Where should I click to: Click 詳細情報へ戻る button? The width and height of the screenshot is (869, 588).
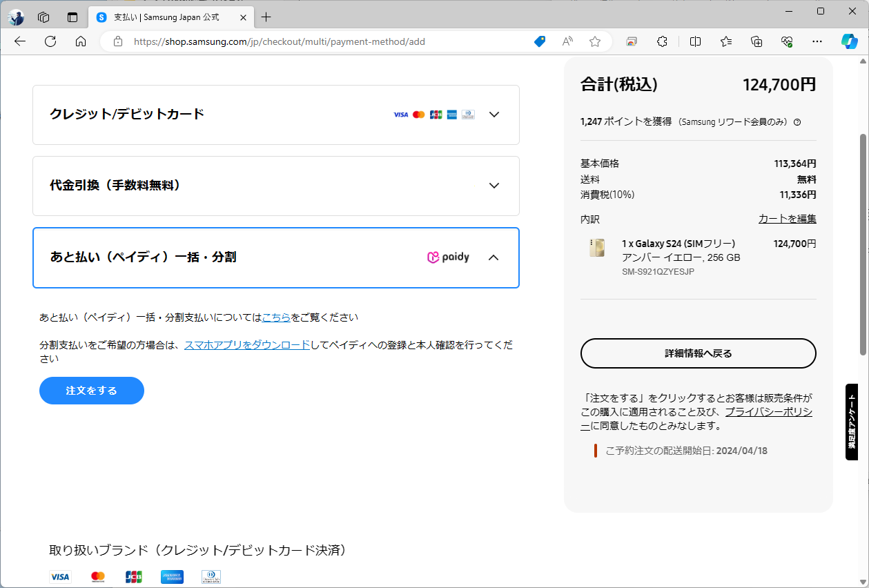[699, 353]
